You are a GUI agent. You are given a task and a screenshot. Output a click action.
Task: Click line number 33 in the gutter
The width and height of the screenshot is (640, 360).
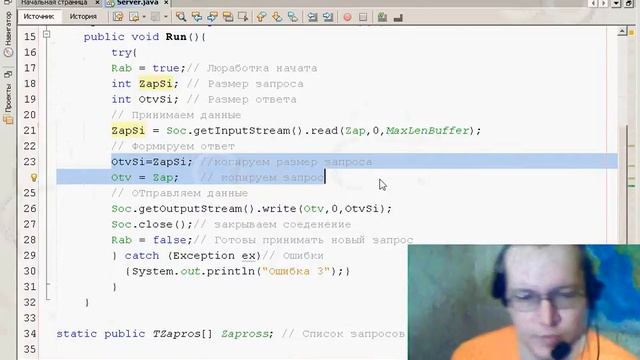(x=30, y=318)
